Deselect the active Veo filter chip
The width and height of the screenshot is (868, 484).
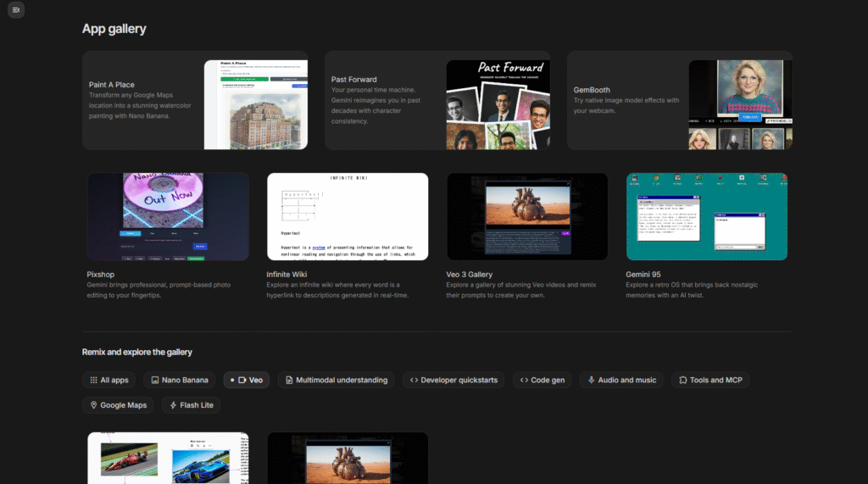pos(246,381)
